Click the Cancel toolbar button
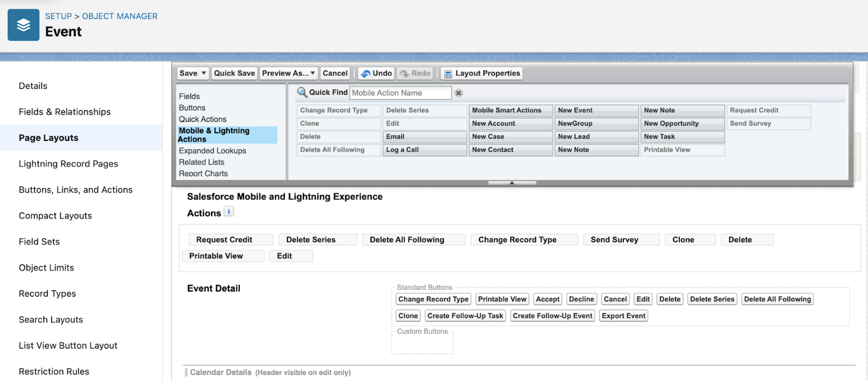868x381 pixels. 335,73
